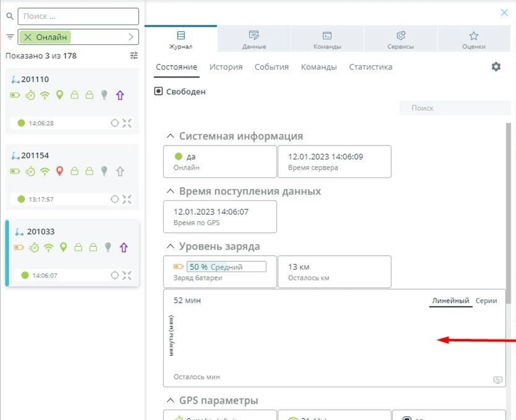Select Линейный chart mode

(x=450, y=301)
